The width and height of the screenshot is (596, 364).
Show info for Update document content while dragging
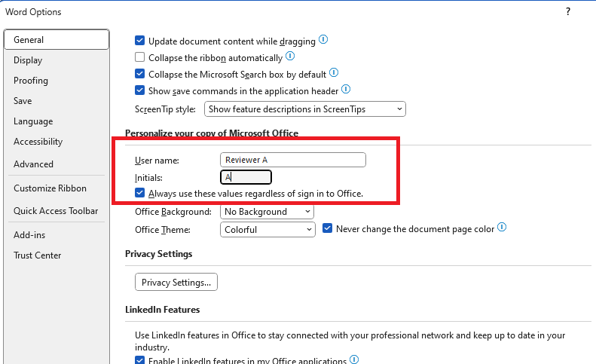coord(323,39)
